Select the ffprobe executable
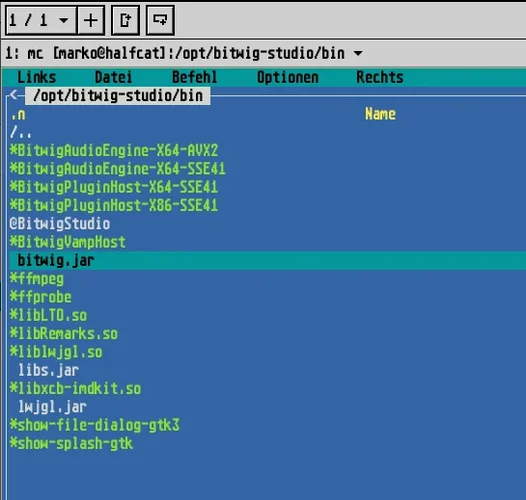This screenshot has height=500, width=526. (41, 297)
